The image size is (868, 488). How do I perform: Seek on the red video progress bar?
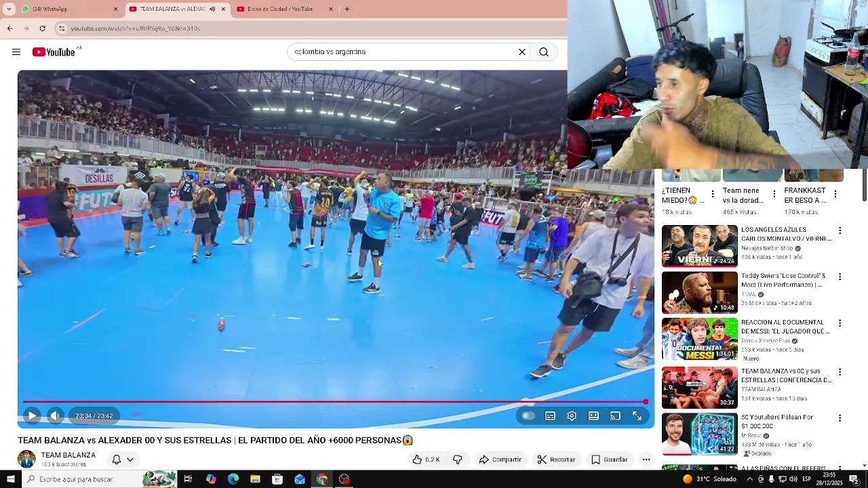pos(336,402)
